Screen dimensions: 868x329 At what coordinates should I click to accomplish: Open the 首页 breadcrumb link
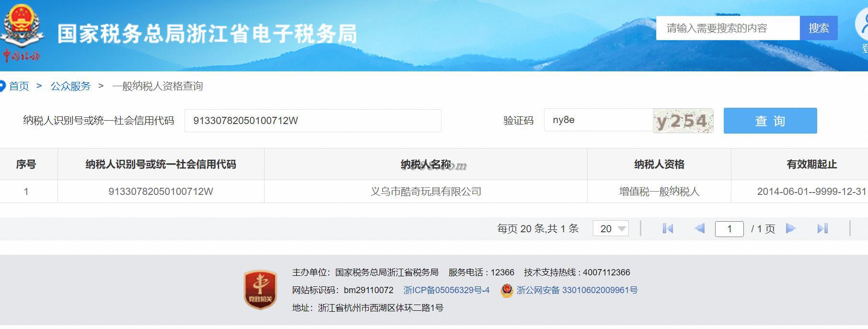19,86
